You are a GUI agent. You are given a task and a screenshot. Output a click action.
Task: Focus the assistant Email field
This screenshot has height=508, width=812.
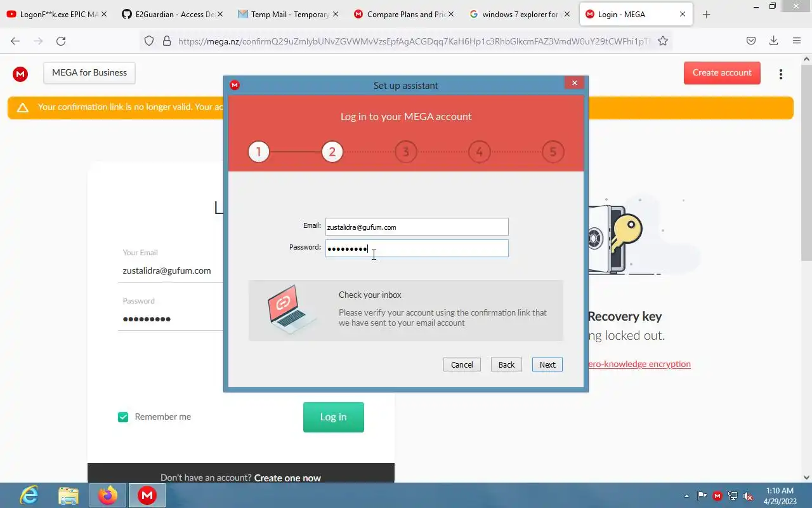click(417, 227)
